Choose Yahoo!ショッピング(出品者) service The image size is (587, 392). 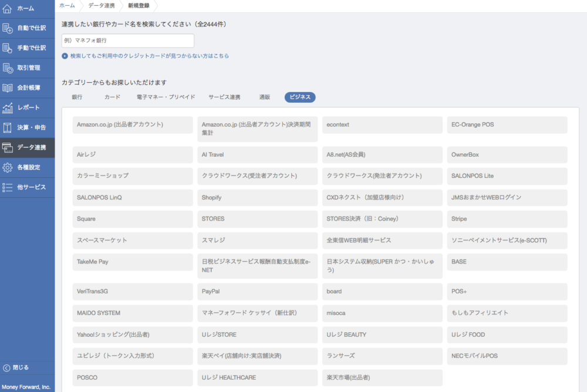point(133,334)
